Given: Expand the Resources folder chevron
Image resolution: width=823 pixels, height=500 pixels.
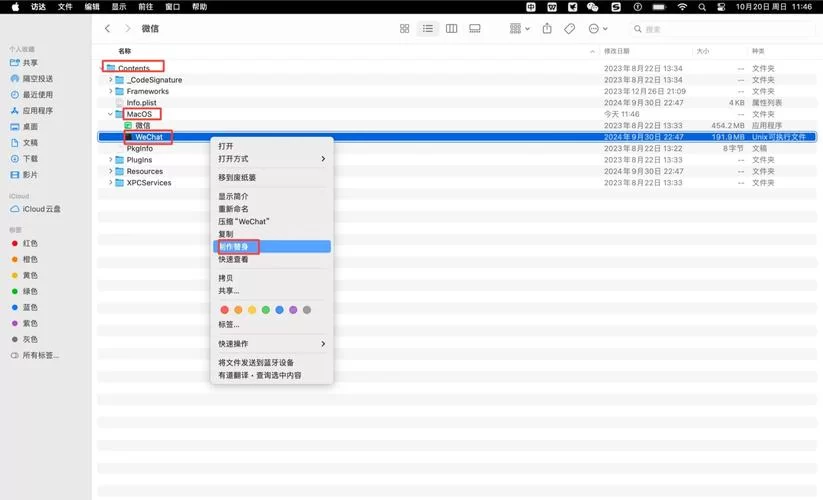Looking at the screenshot, I should point(110,171).
